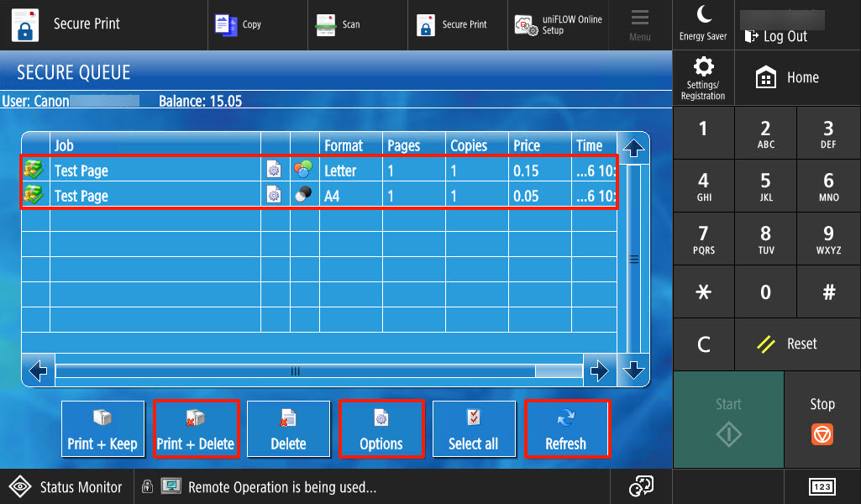Open Status Monitor
The width and height of the screenshot is (861, 504).
coord(66,486)
